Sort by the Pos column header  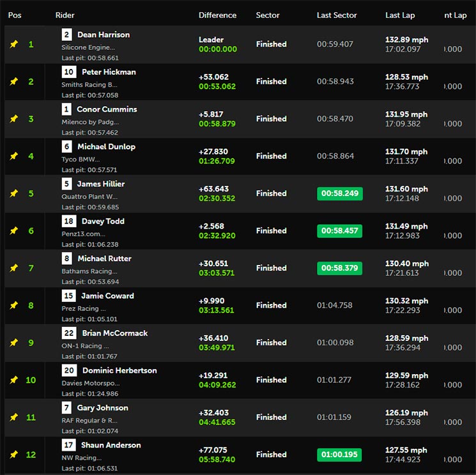point(15,15)
